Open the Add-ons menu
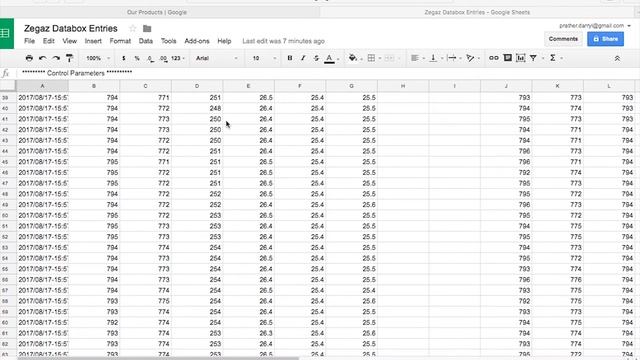The height and width of the screenshot is (360, 640). [x=197, y=41]
